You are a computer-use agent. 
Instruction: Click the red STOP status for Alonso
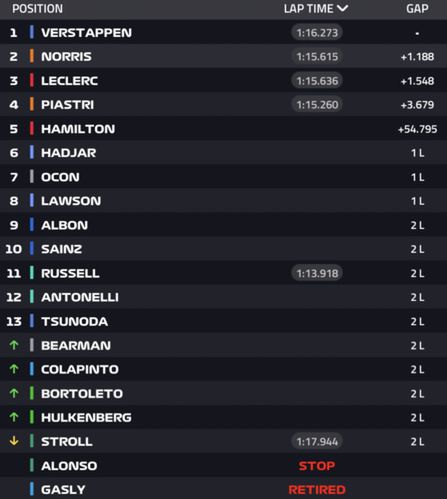(317, 465)
